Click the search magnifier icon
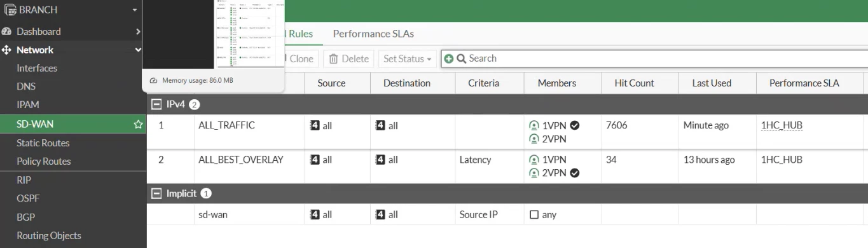This screenshot has width=868, height=248. pos(461,59)
